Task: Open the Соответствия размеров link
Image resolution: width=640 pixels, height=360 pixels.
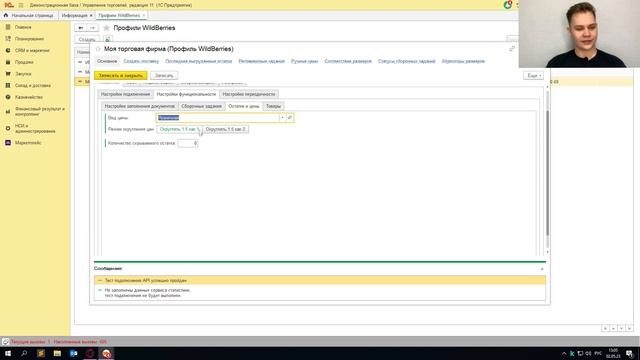Action: click(x=348, y=61)
